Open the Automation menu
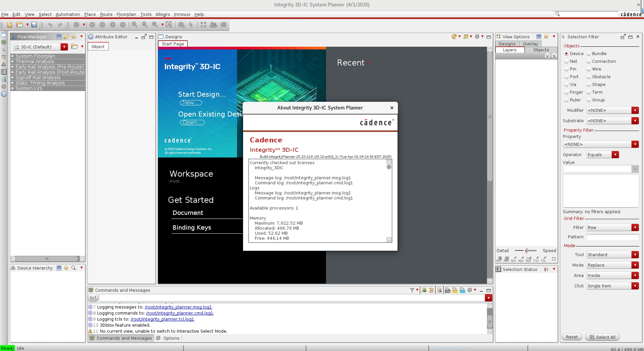 click(68, 14)
